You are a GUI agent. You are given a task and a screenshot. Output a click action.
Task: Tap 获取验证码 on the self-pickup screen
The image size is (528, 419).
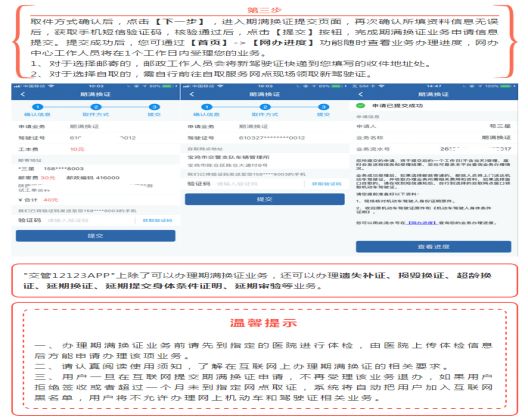coord(327,184)
